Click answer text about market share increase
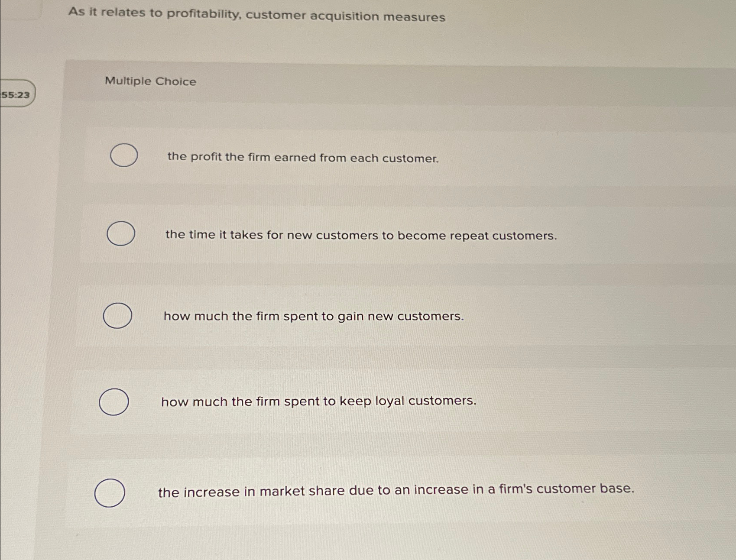This screenshot has width=736, height=560. tap(395, 490)
